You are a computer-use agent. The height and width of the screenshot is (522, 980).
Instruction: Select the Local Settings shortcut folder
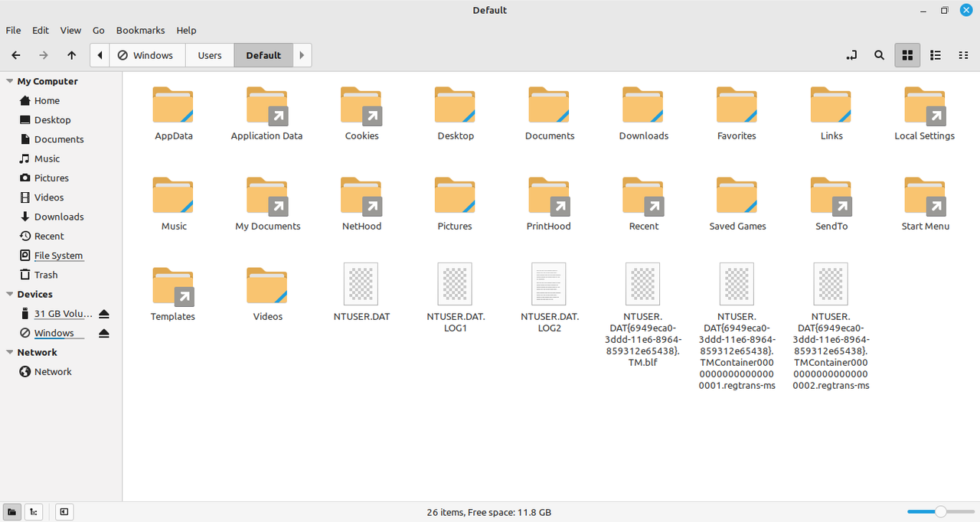925,105
